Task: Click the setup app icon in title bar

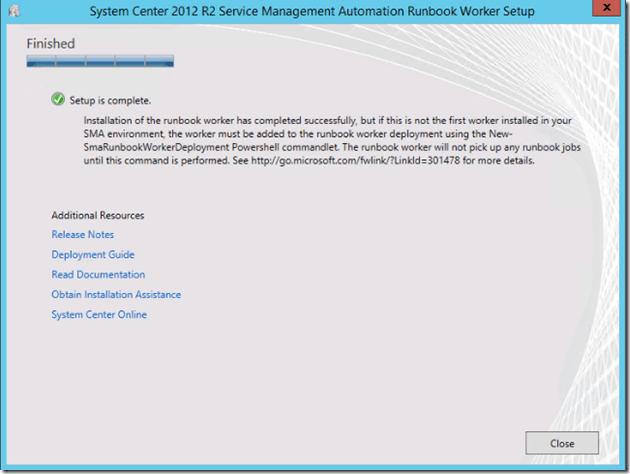Action: point(12,11)
